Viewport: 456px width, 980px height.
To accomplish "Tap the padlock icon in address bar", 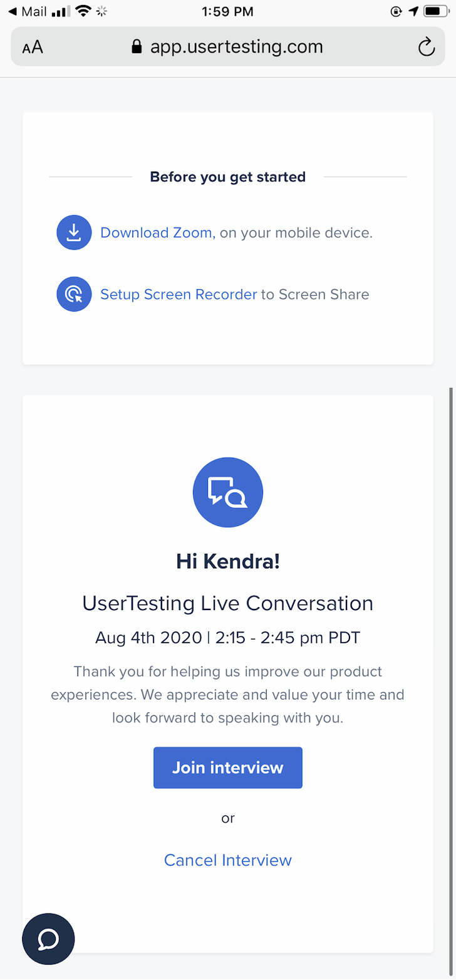I will tap(137, 47).
